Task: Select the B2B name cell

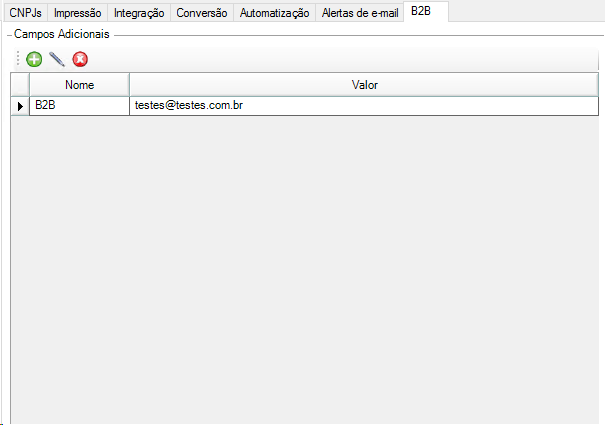Action: click(79, 106)
